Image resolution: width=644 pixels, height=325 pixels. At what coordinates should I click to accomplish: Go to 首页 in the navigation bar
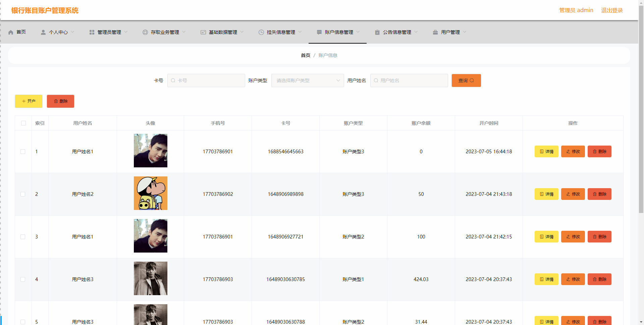pyautogui.click(x=17, y=32)
